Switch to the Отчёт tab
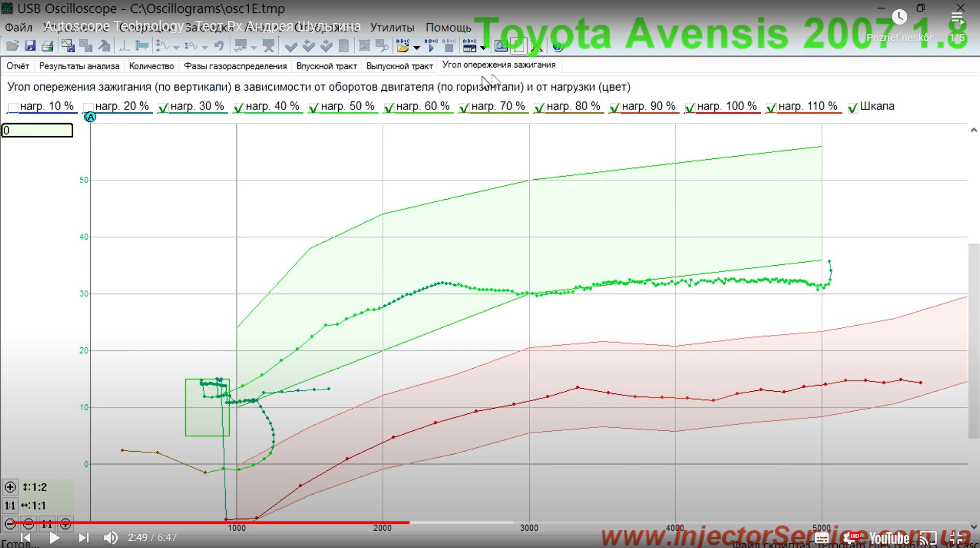The image size is (980, 548). pyautogui.click(x=18, y=66)
